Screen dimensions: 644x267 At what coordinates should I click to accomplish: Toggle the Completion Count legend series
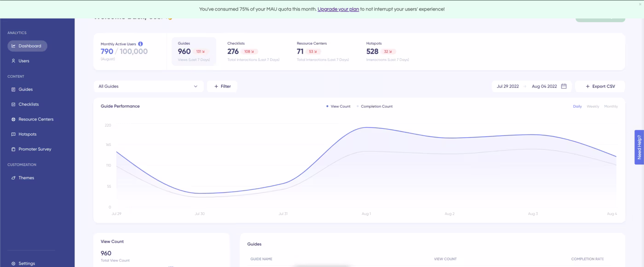click(x=374, y=106)
